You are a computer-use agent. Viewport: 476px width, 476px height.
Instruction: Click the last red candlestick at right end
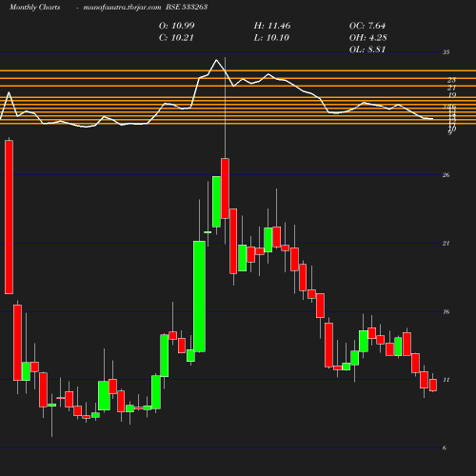[433, 385]
